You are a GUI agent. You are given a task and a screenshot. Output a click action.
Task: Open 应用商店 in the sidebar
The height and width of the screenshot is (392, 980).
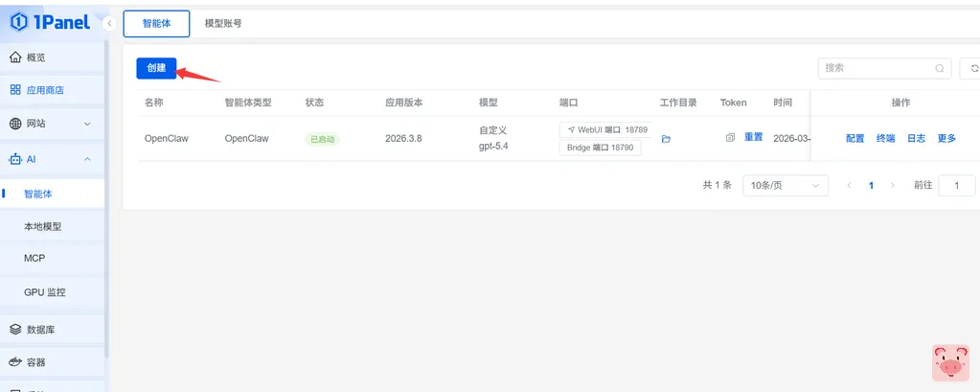coord(53,90)
